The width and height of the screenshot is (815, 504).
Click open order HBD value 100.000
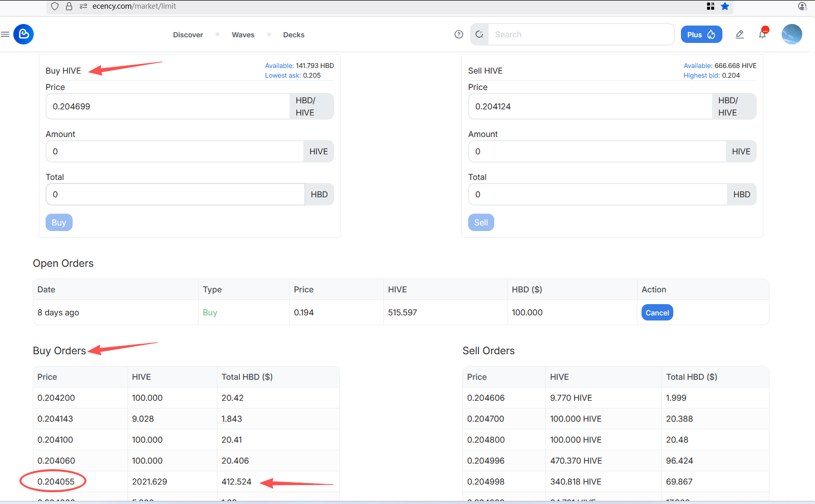coord(527,312)
